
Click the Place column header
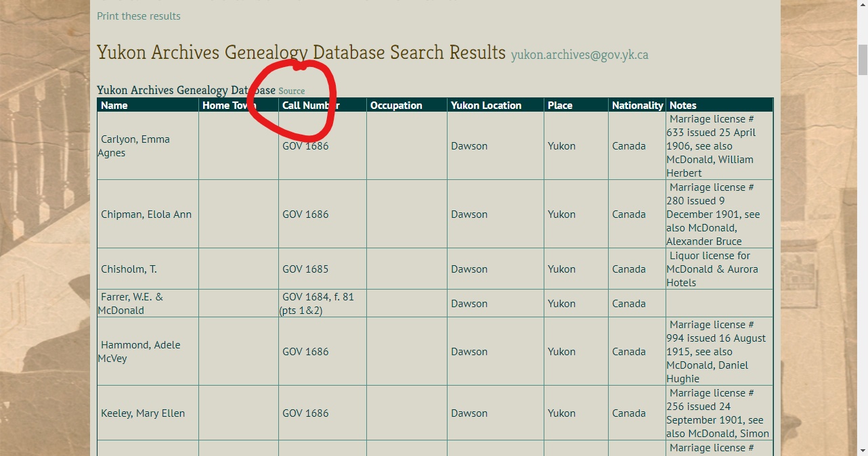560,106
